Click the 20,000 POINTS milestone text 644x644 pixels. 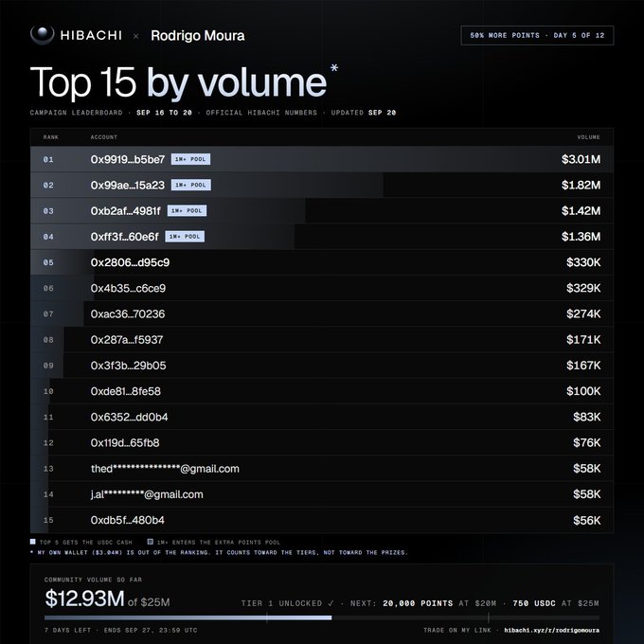tap(418, 603)
